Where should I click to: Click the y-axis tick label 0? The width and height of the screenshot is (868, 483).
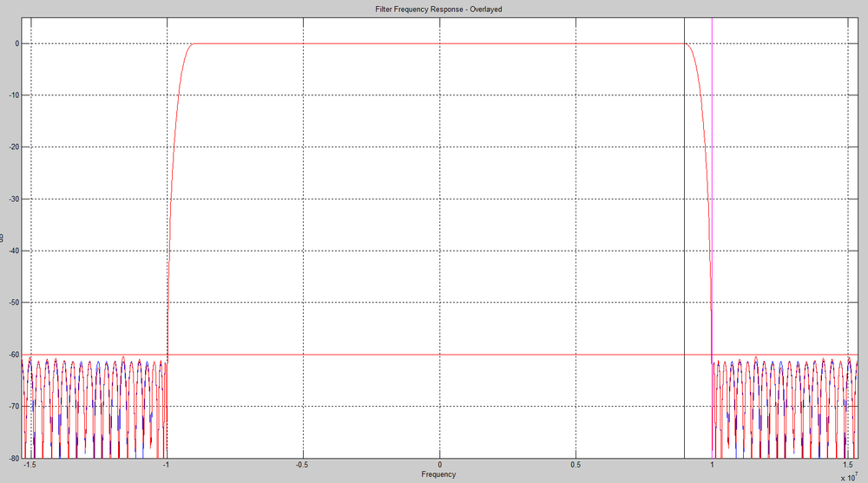17,43
